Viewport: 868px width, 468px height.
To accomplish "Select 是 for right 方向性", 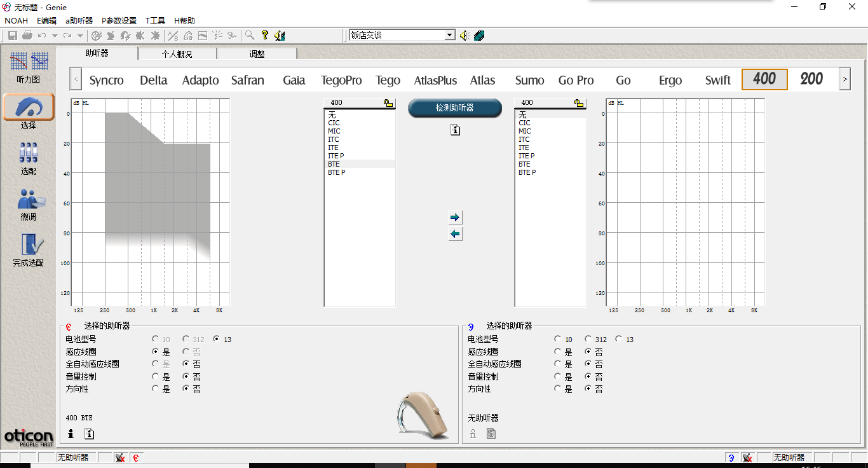I will (x=558, y=389).
